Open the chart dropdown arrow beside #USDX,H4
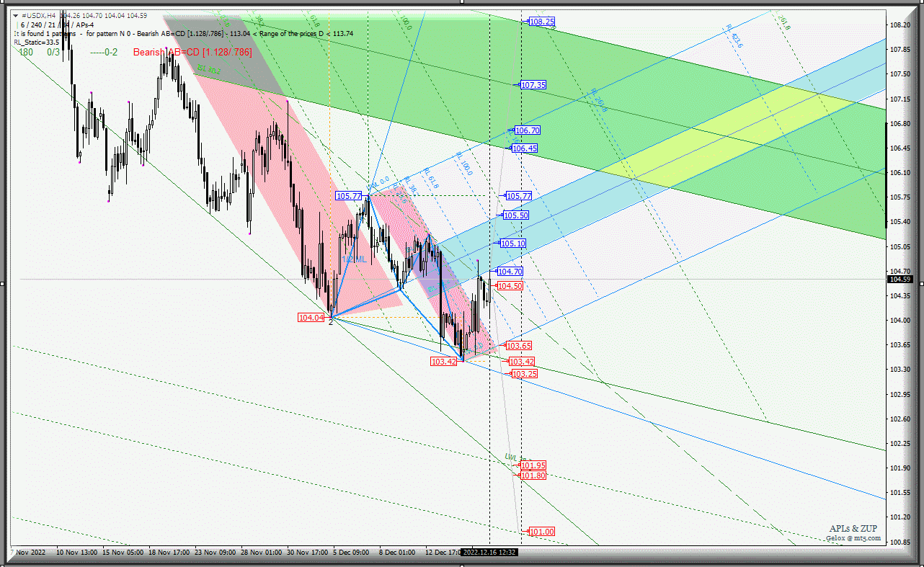 (x=17, y=15)
